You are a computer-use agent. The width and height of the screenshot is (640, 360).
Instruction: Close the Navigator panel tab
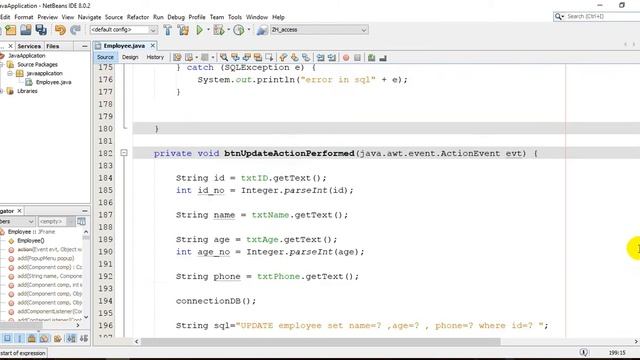click(19, 211)
